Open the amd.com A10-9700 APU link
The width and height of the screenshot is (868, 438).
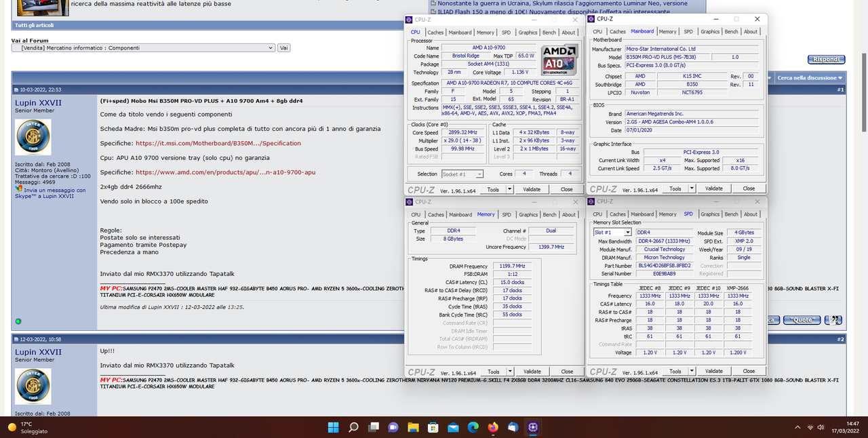(225, 172)
